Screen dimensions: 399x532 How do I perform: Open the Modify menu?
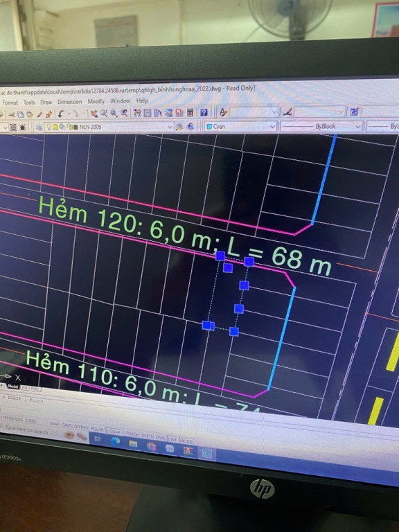point(96,101)
